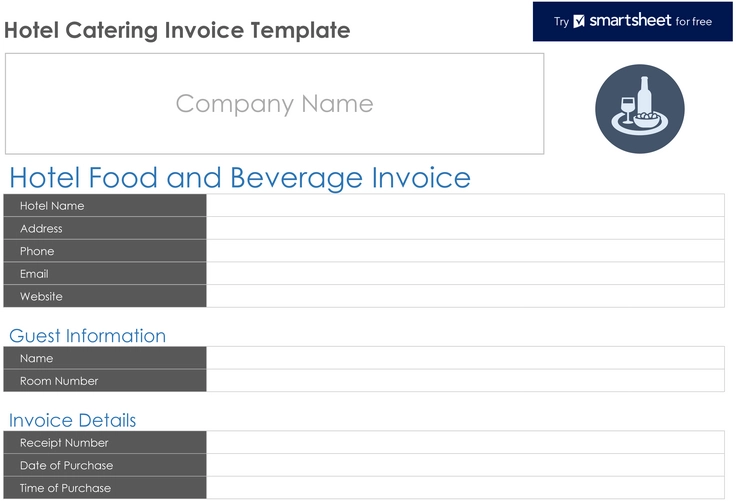The width and height of the screenshot is (736, 501).
Task: Click the Smartsheet checkmark logo icon
Action: pyautogui.click(x=578, y=21)
